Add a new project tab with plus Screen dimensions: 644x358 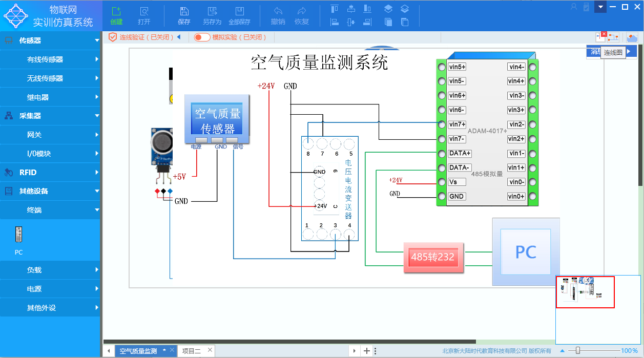point(366,351)
